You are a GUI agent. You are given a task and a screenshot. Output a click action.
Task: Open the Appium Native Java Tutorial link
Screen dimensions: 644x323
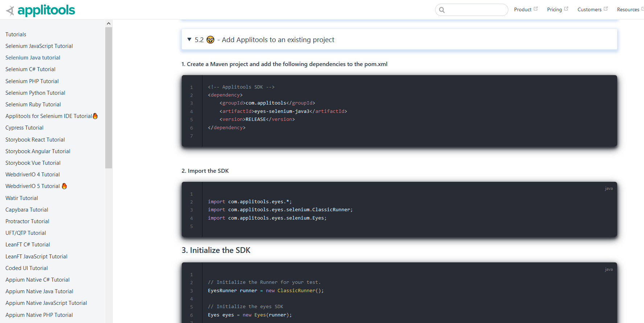(39, 291)
